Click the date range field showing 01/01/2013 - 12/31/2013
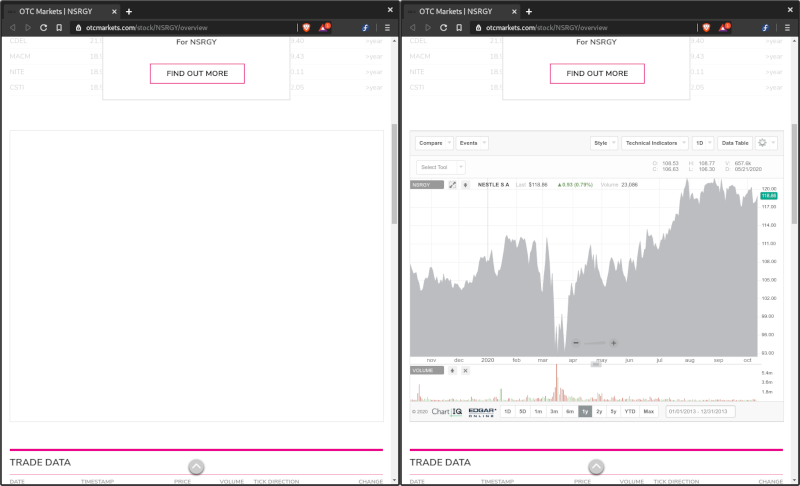This screenshot has height=486, width=800. pyautogui.click(x=700, y=412)
